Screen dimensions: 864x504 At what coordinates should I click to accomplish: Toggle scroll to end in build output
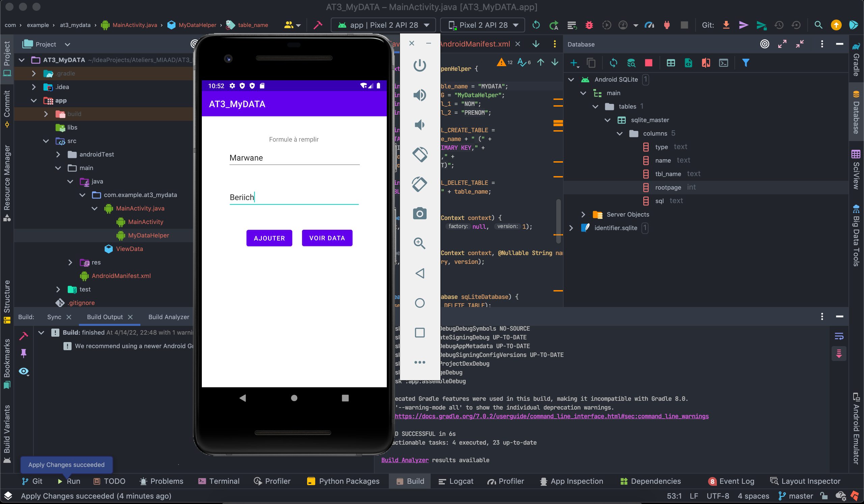(839, 354)
